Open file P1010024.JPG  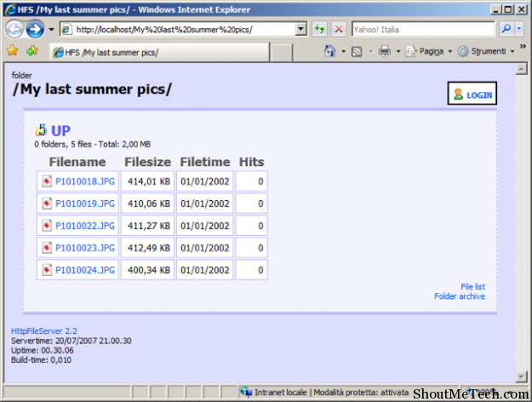85,270
